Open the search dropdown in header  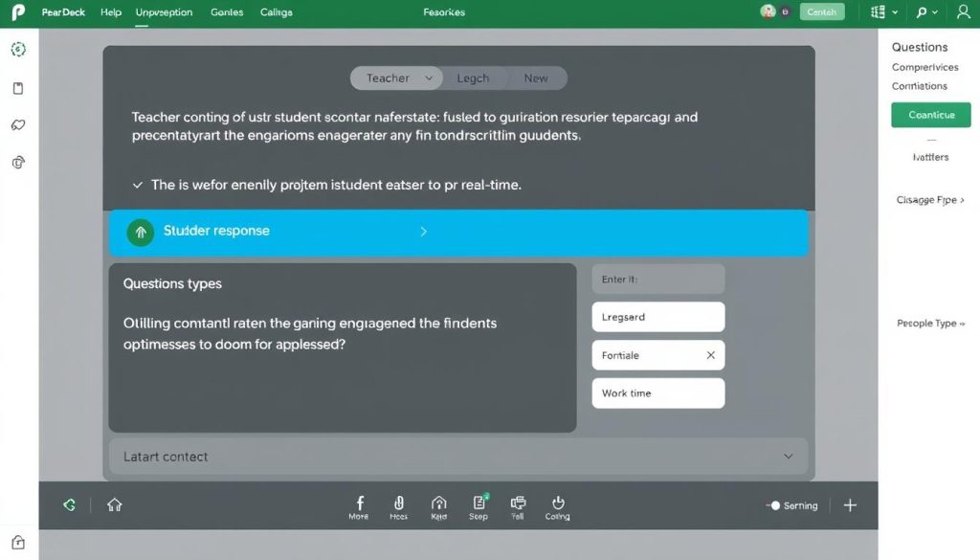926,11
